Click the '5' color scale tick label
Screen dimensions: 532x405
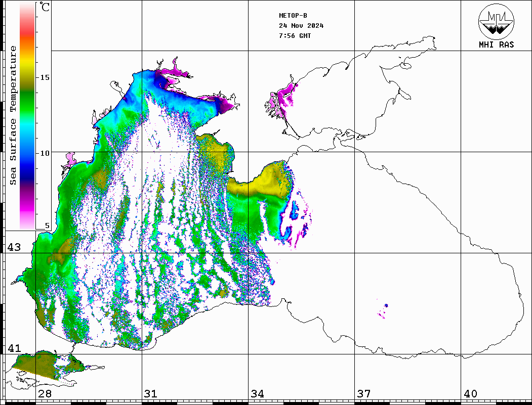47,226
